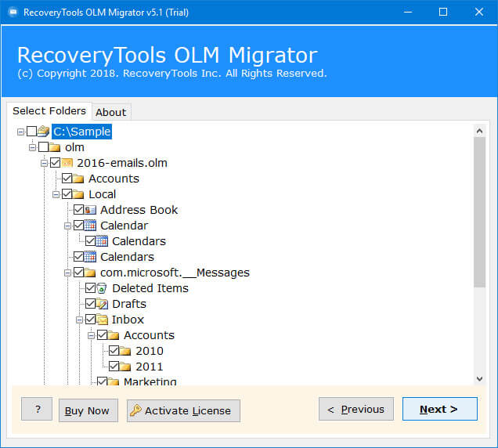Switch to the Select Folders tab
Viewport: 498px width, 448px height.
click(x=49, y=111)
